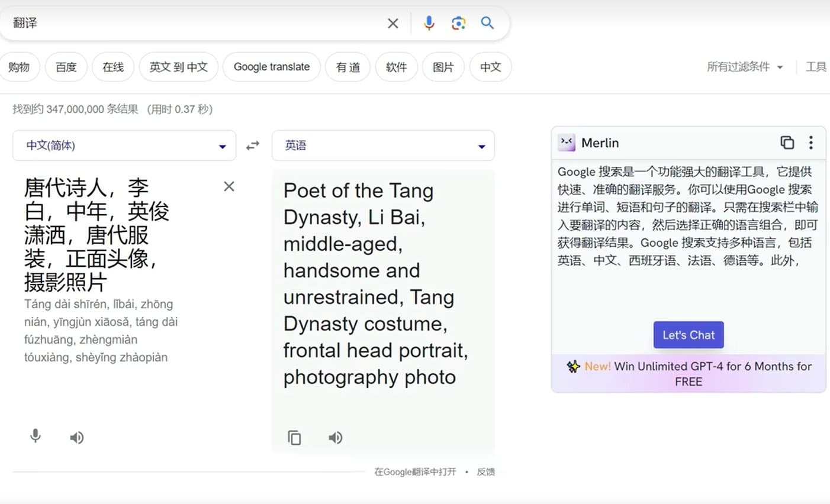This screenshot has height=504, width=830.
Task: Click the 反馈 feedback link
Action: point(487,471)
